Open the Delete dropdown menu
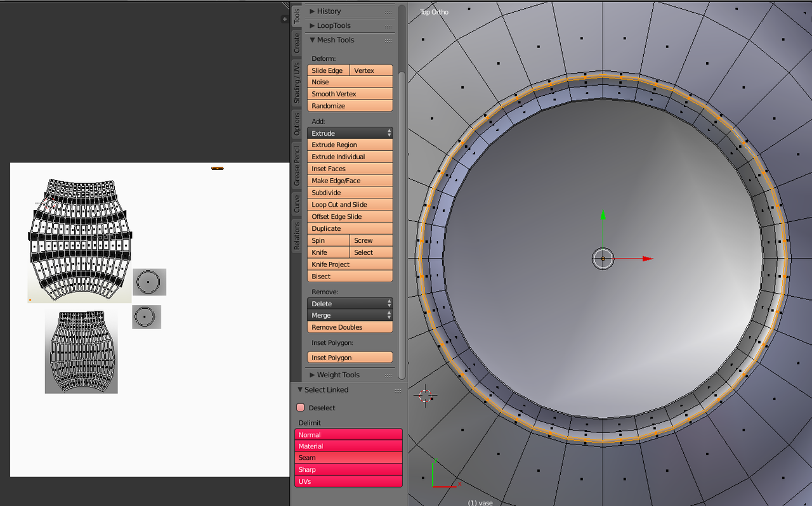Viewport: 812px width, 506px height. click(x=350, y=304)
